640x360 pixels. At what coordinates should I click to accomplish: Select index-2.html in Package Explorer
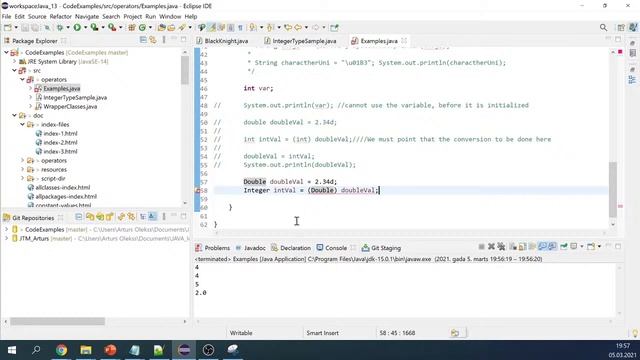point(60,142)
